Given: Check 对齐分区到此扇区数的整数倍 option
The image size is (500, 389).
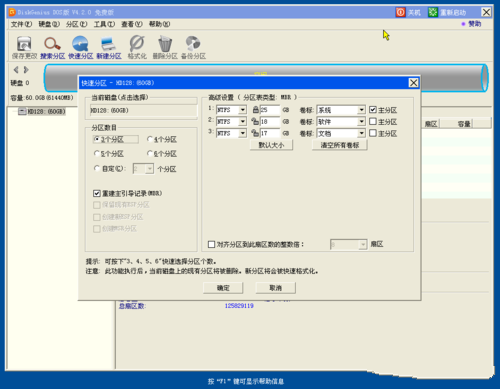Looking at the screenshot, I should (x=211, y=244).
